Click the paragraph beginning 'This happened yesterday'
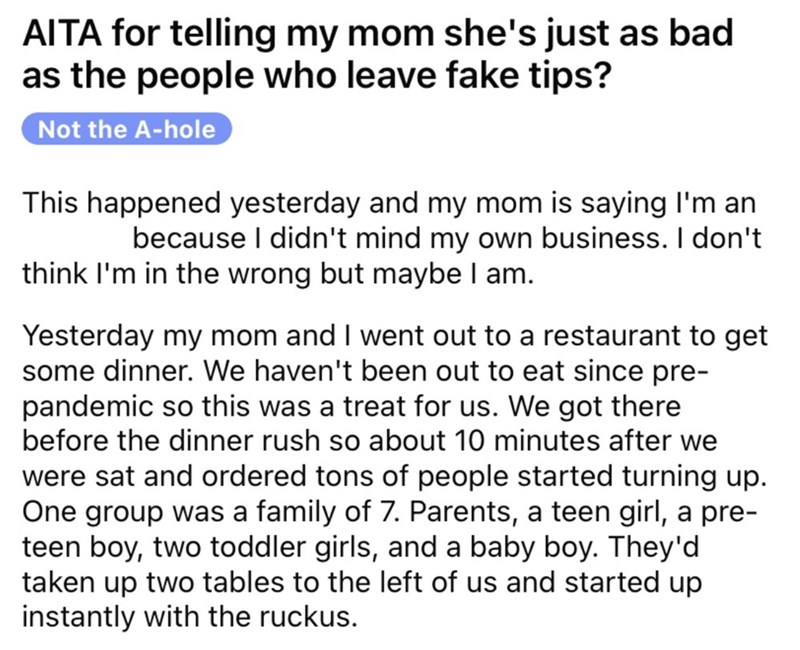800x650 pixels. coord(391,238)
